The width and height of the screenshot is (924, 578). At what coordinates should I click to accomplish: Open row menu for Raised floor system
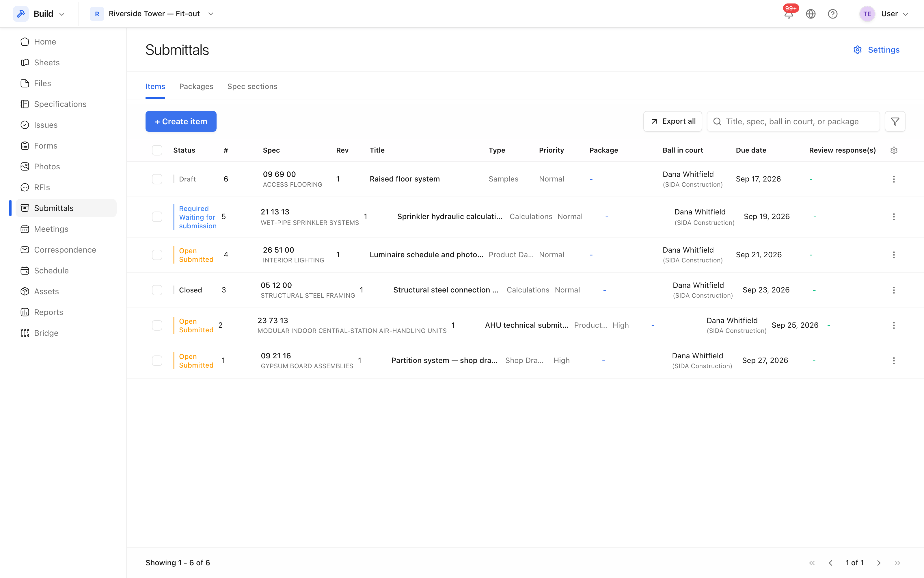(894, 179)
